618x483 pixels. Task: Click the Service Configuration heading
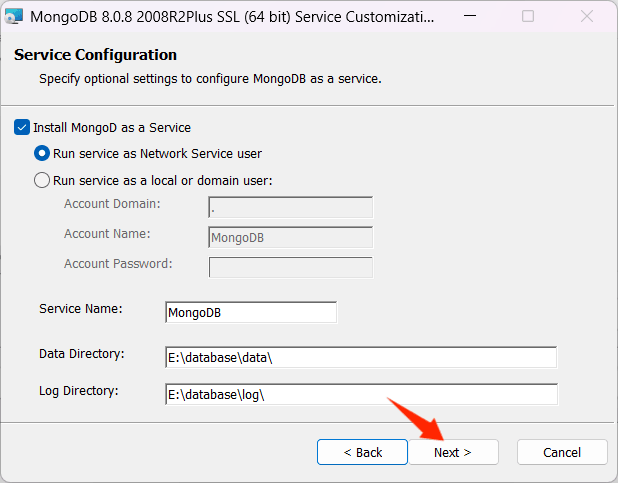pyautogui.click(x=95, y=55)
